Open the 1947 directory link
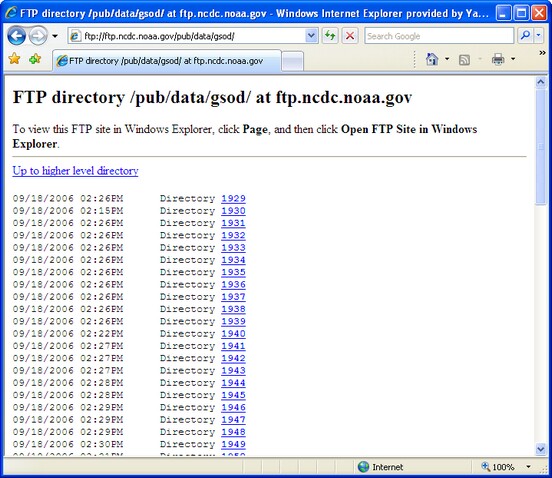The image size is (552, 478). (x=233, y=420)
